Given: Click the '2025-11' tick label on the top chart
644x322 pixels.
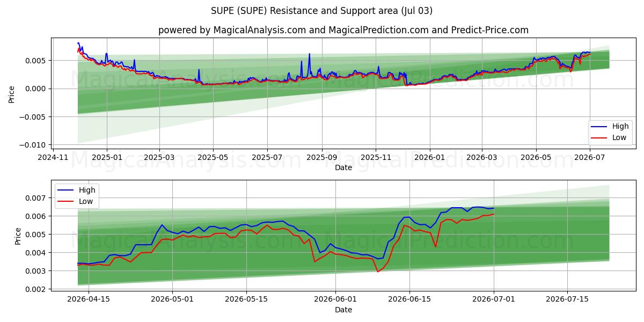Looking at the screenshot, I should 376,157.
